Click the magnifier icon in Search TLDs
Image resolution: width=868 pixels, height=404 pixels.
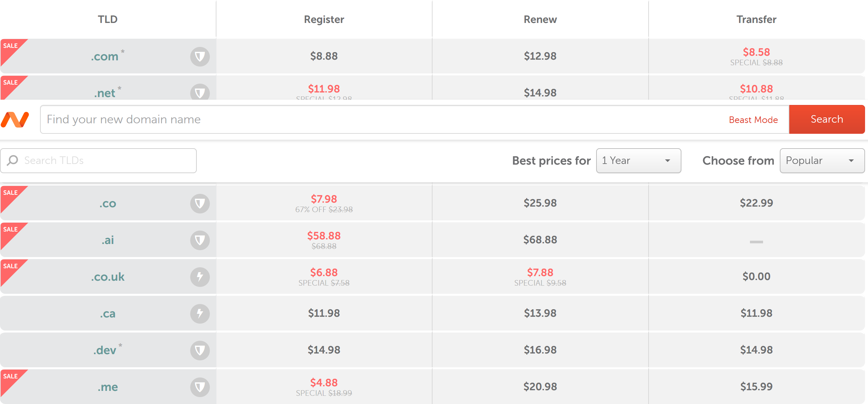[x=12, y=160]
